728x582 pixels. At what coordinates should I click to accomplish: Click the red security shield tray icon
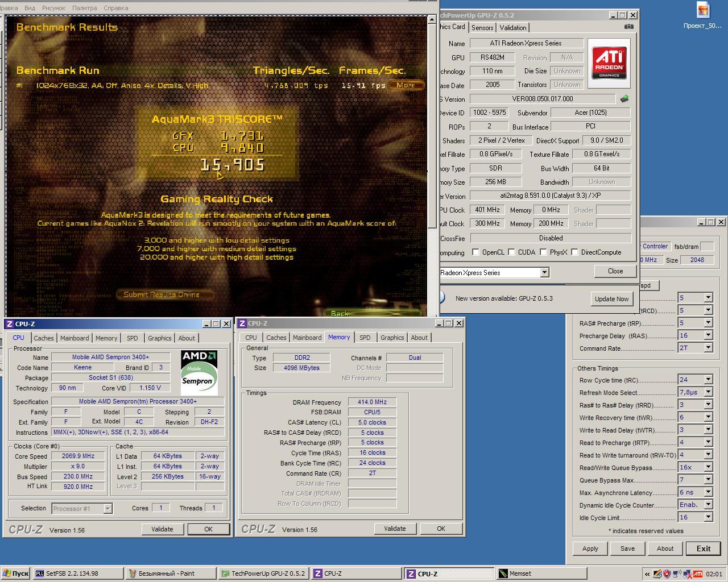(x=667, y=574)
